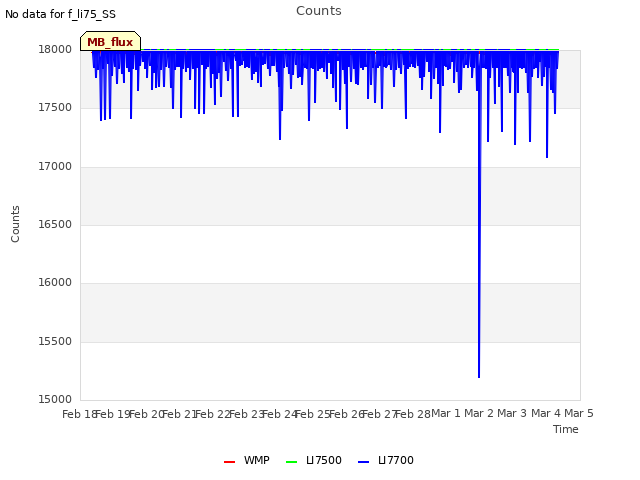Image resolution: width=640 pixels, height=480 pixels.
Task: Click the 'Feb 23' x-axis label
Action: pos(247,414)
